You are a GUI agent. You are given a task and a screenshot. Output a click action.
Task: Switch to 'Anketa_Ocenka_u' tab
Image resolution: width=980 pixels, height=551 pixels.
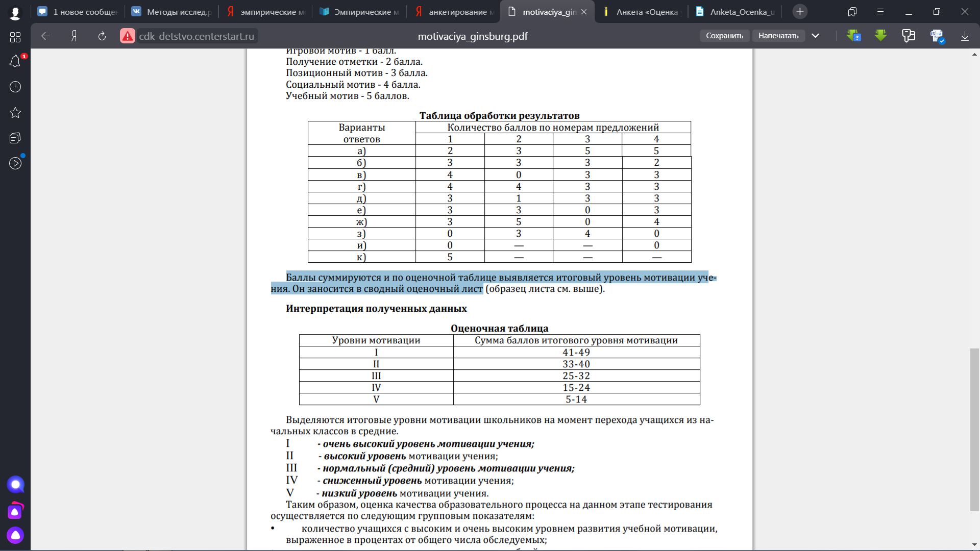tap(735, 12)
